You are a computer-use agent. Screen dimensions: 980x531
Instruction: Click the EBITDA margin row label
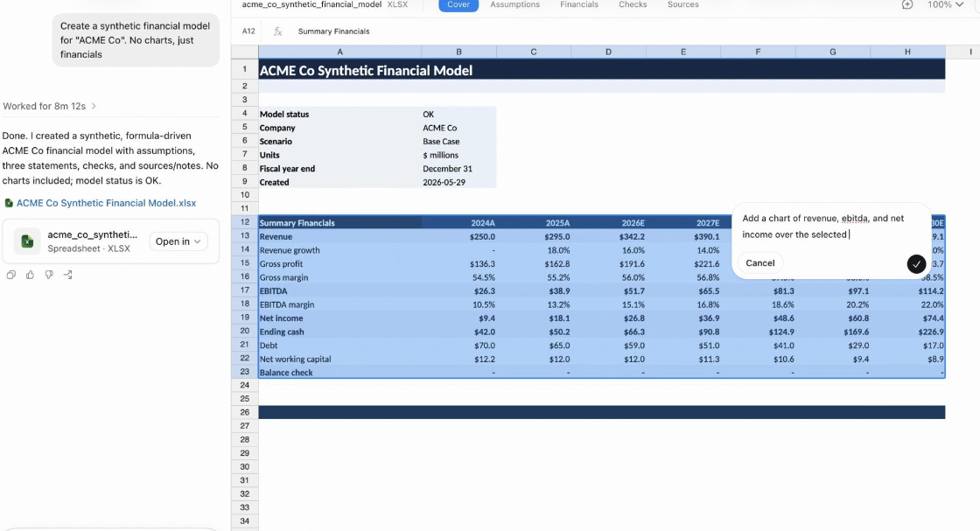point(340,304)
